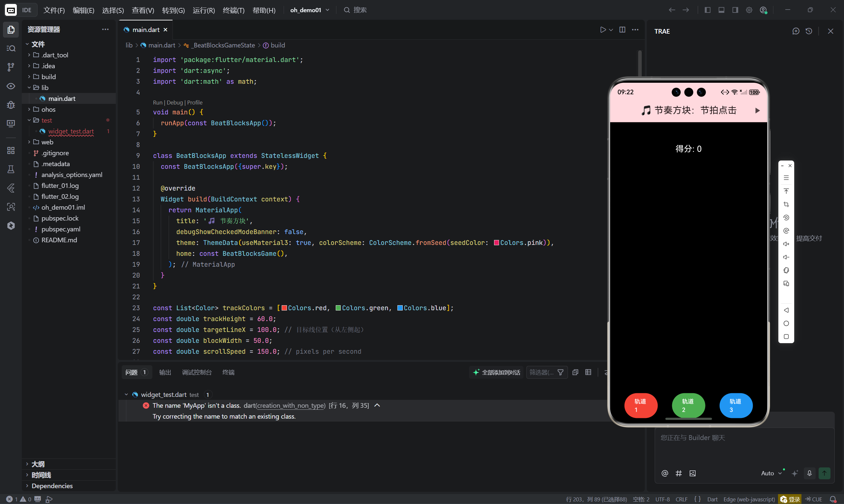This screenshot has height=504, width=844.
Task: Open the Run and Debug bug icon
Action: (11, 105)
